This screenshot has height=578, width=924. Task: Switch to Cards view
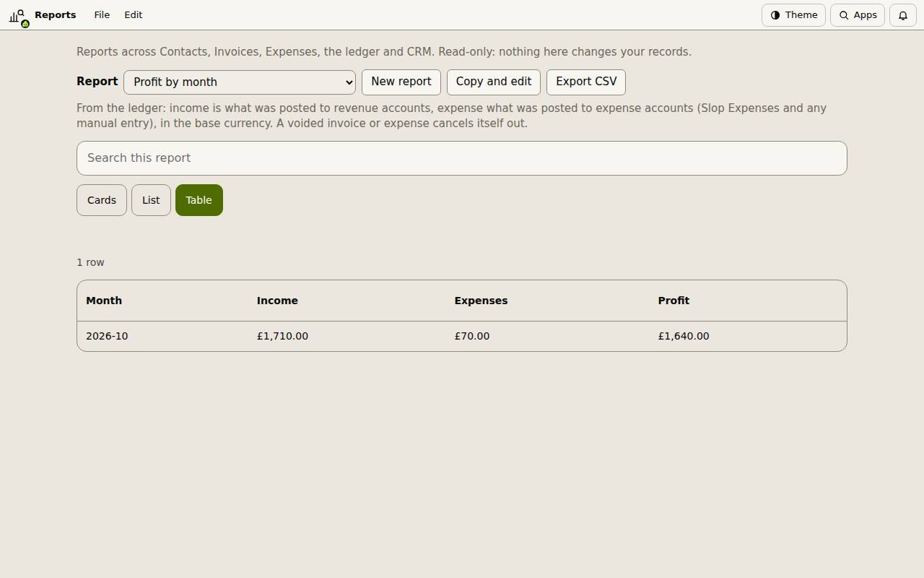[x=102, y=200]
